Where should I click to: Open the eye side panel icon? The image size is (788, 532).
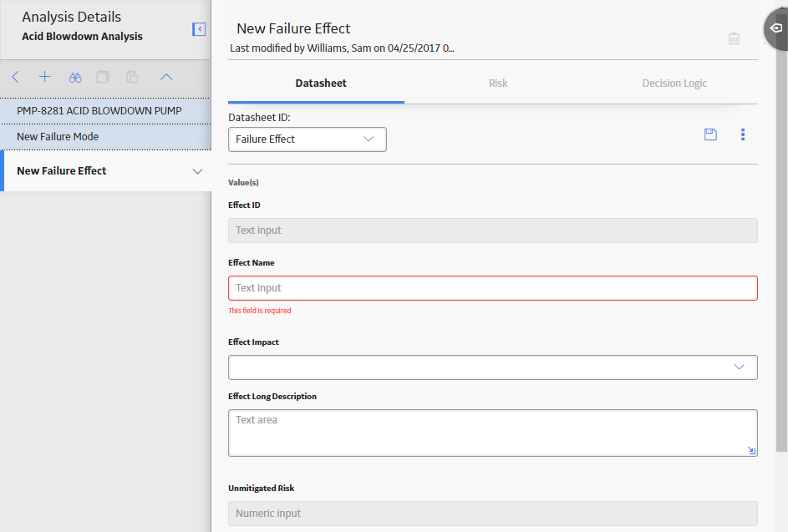tap(776, 28)
